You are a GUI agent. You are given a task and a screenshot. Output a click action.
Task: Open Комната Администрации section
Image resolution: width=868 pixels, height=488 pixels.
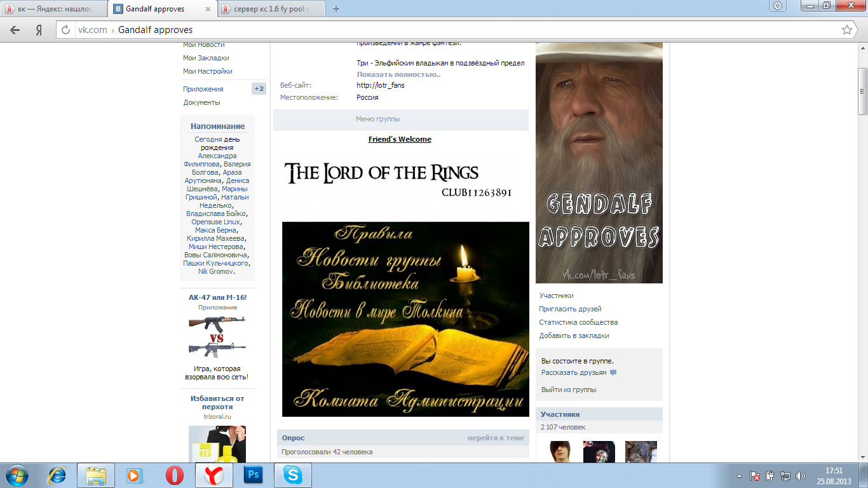click(x=409, y=400)
